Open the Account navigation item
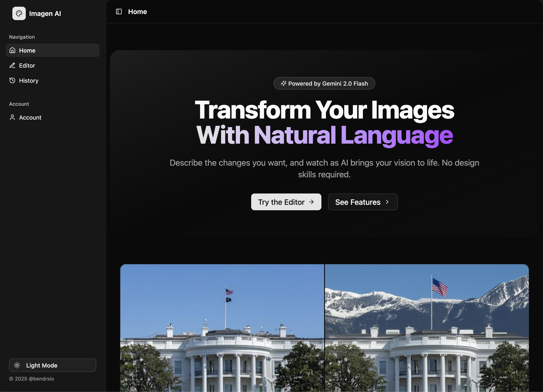This screenshot has height=392, width=543. pos(52,117)
